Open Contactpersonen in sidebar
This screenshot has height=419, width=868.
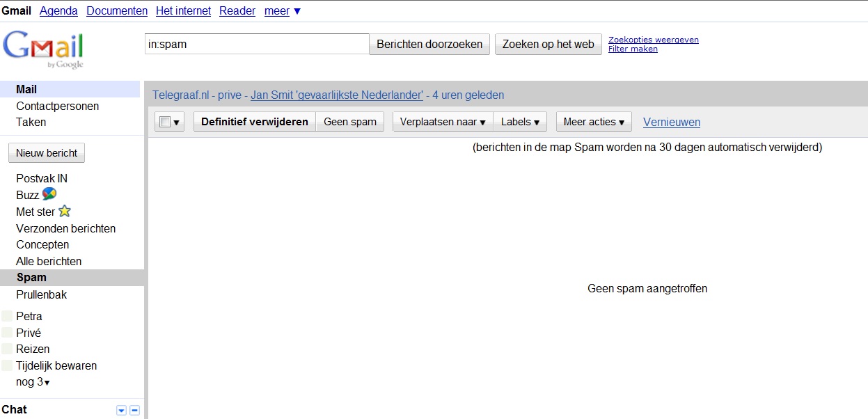[58, 106]
